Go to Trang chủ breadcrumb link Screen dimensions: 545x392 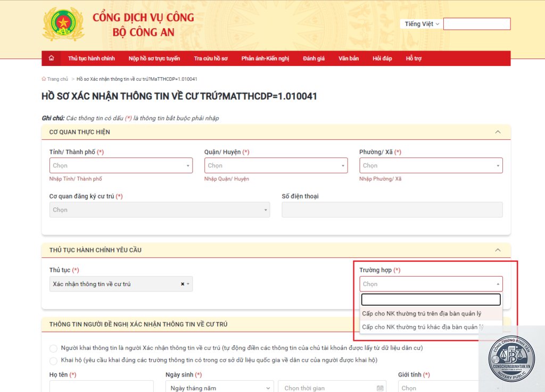(57, 79)
